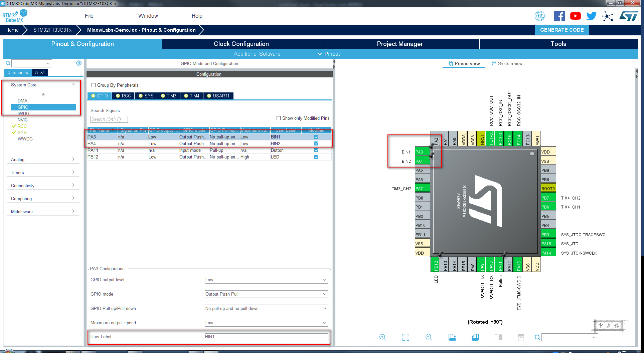This screenshot has height=353, width=644.
Task: Select the PB12 LED pin on the chip
Action: point(436,264)
